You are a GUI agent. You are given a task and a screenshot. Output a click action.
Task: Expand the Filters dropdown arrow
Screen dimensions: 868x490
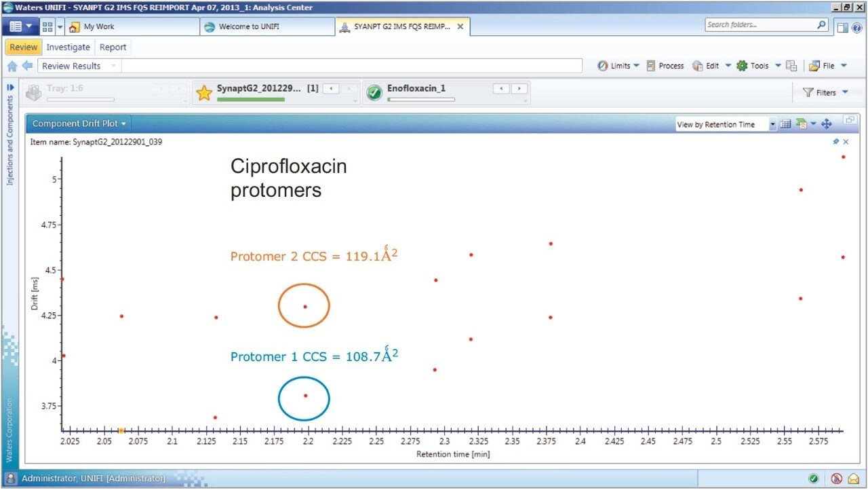pyautogui.click(x=845, y=93)
